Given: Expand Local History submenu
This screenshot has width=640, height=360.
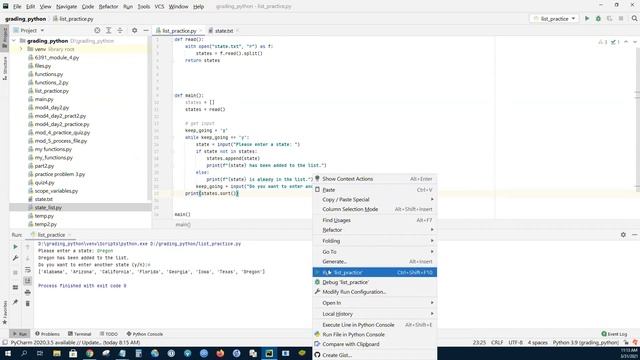Looking at the screenshot, I should 375,314.
